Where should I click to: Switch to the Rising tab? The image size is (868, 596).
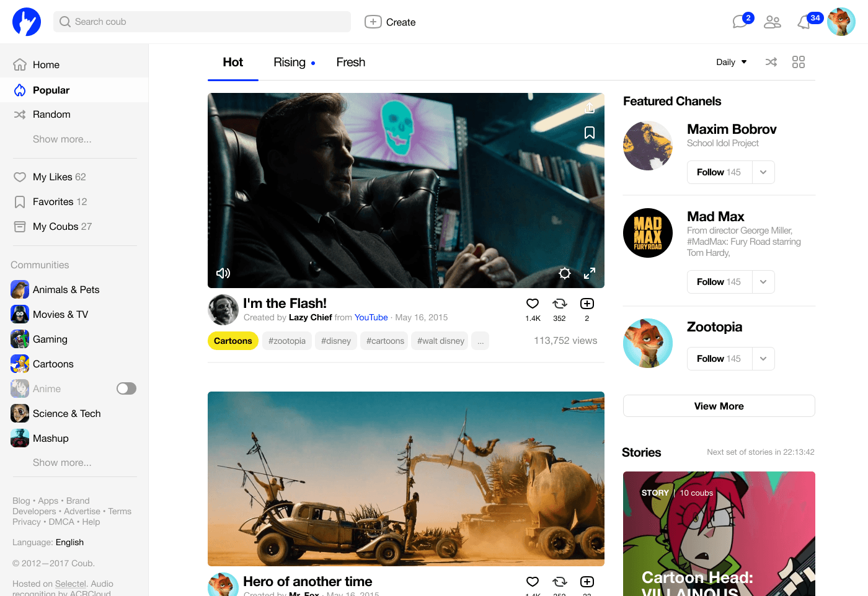(x=290, y=62)
